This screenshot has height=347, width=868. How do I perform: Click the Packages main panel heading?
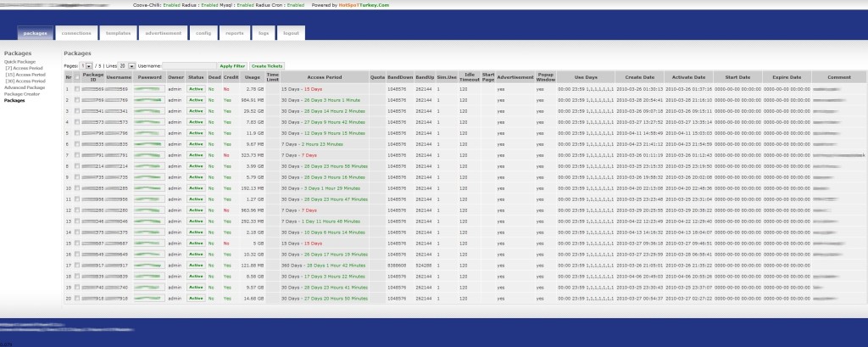pyautogui.click(x=77, y=53)
